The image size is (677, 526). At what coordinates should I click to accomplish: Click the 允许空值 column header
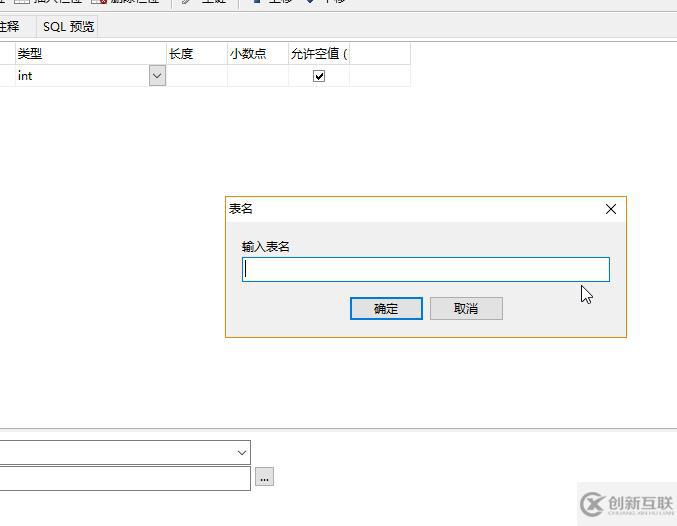click(x=319, y=54)
